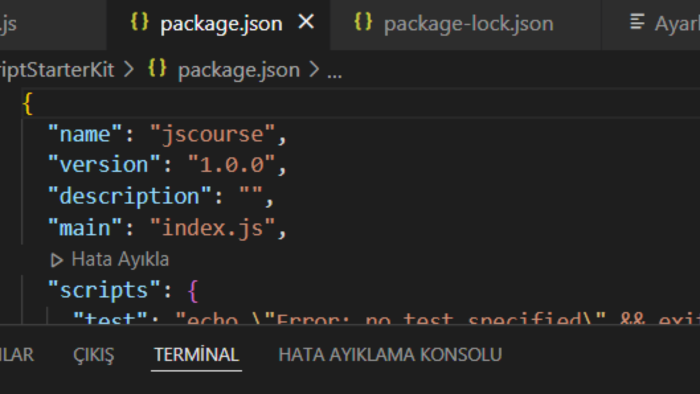This screenshot has width=700, height=394.
Task: Expand breadcrumb chevron after package.json
Action: pyautogui.click(x=314, y=69)
